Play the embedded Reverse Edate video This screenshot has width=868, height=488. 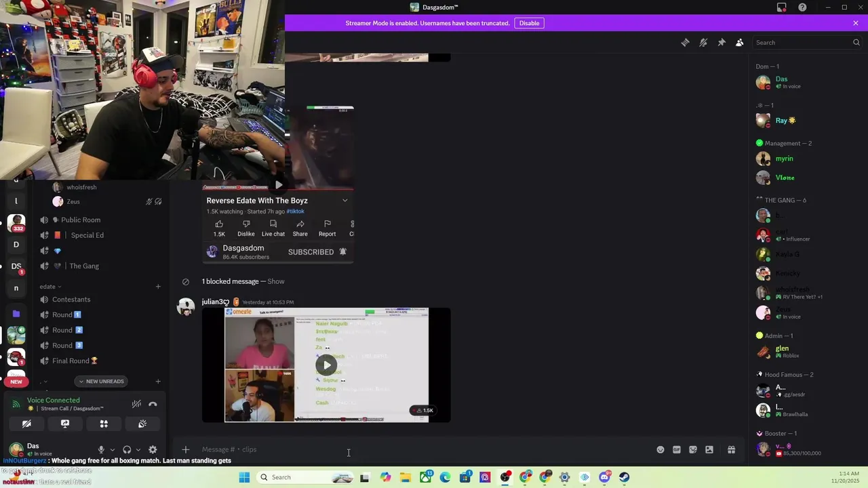(x=278, y=185)
